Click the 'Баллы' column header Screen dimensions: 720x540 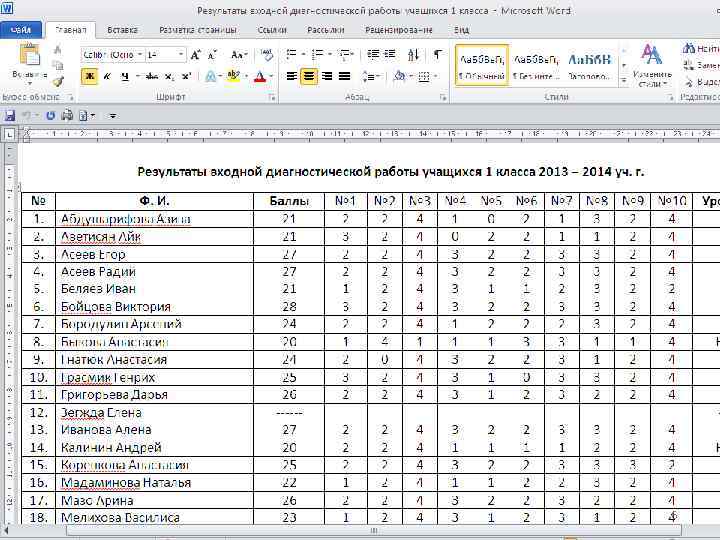pos(289,201)
